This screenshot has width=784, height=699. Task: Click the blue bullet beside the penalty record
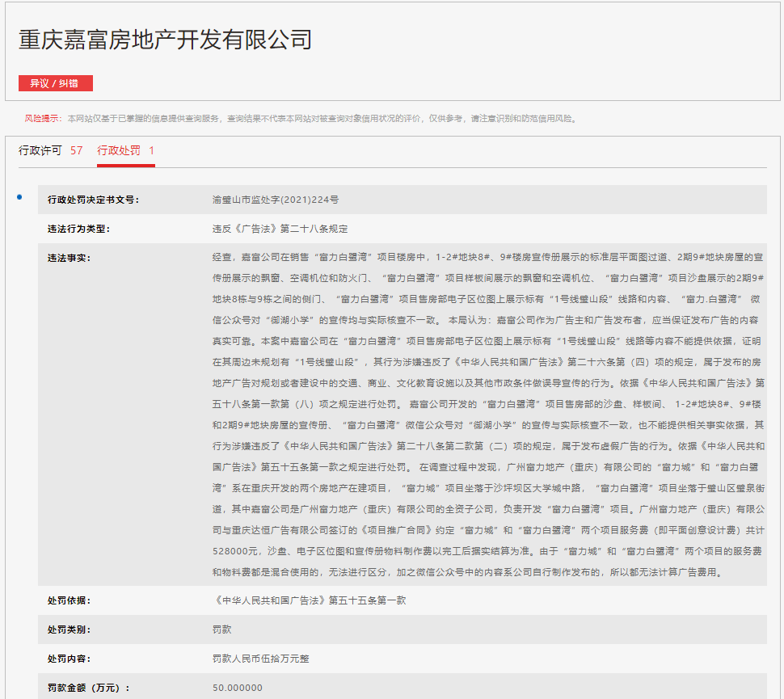pos(19,197)
